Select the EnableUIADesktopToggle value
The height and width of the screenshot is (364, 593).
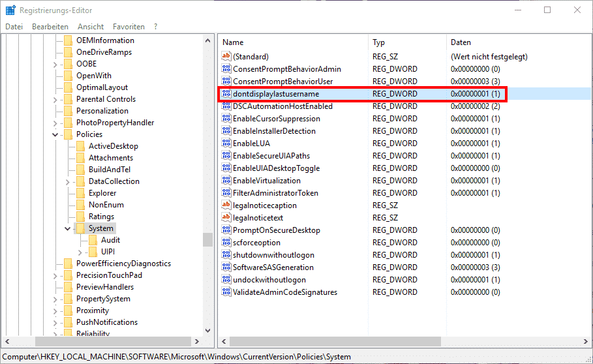(x=276, y=168)
